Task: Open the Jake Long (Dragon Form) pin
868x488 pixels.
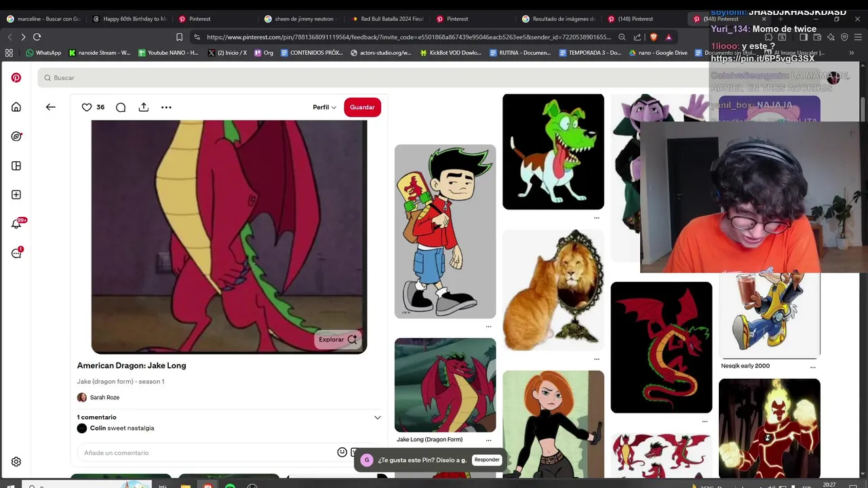Action: click(445, 385)
